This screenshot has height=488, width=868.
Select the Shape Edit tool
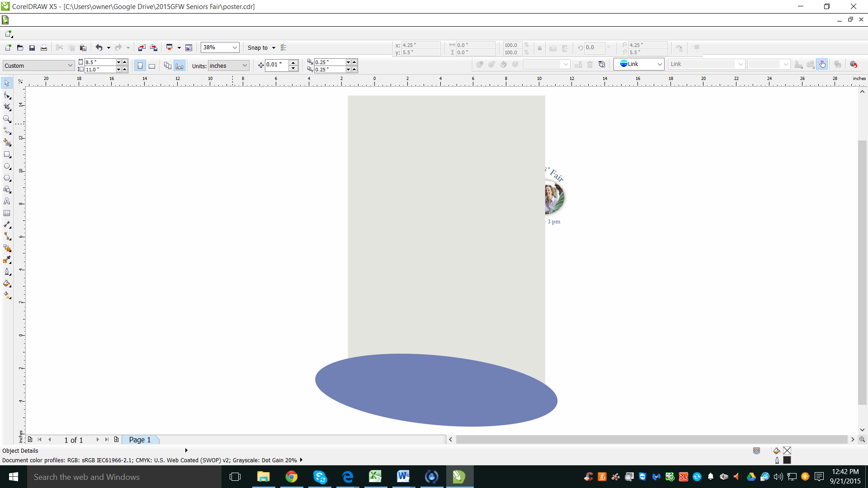8,95
